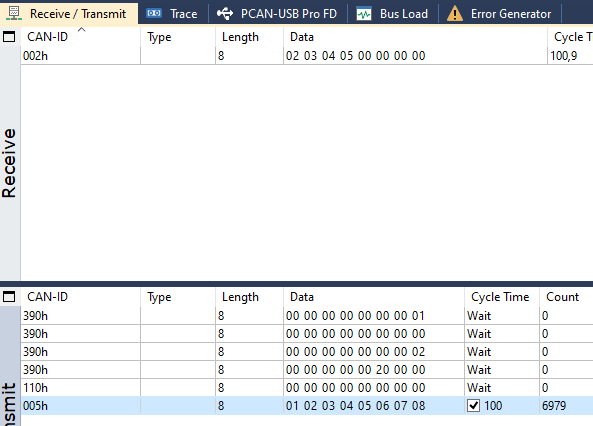Viewport: 593px width, 426px height.
Task: Open the Trace tab
Action: (173, 14)
